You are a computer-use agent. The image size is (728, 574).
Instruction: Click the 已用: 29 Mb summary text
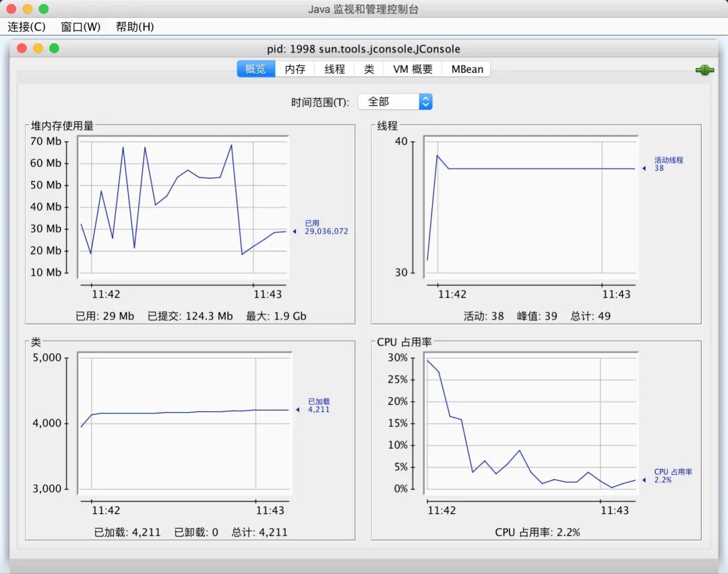coord(104,316)
